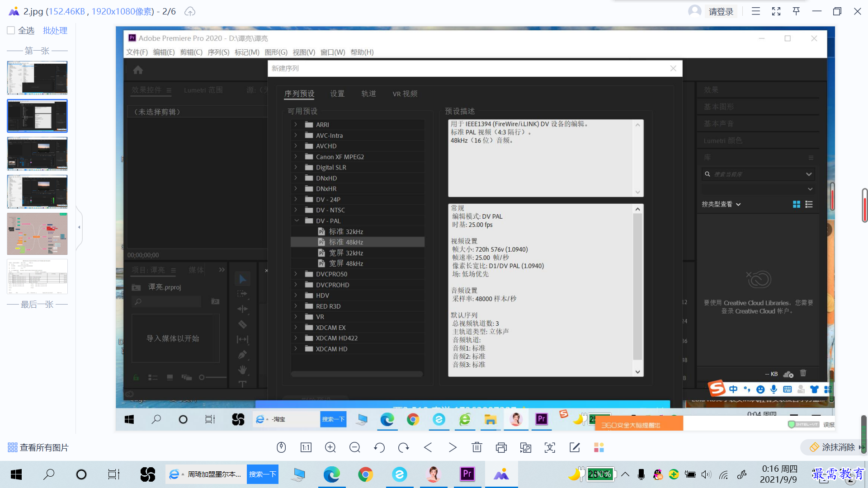Click the text recognition (文) icon
868x488 pixels.
click(550, 447)
